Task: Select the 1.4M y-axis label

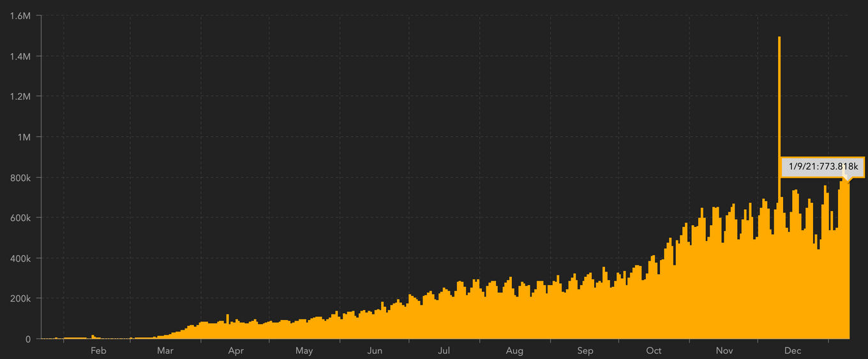Action: point(21,56)
